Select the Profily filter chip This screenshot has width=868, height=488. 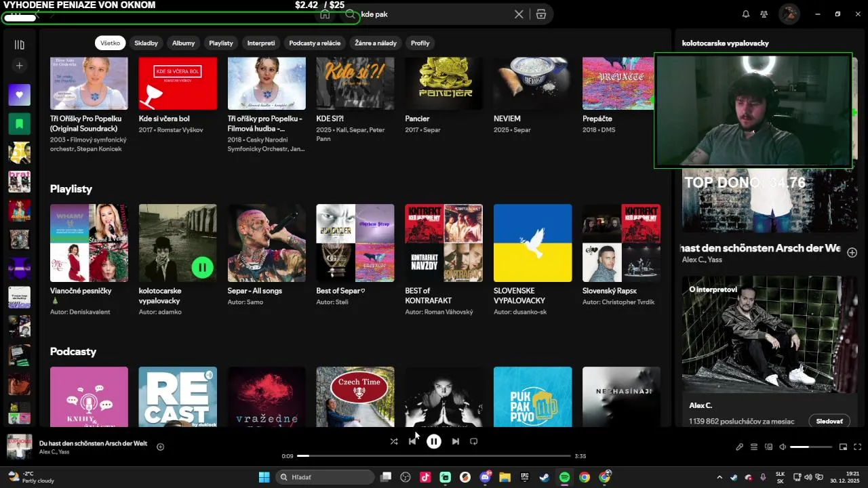420,43
